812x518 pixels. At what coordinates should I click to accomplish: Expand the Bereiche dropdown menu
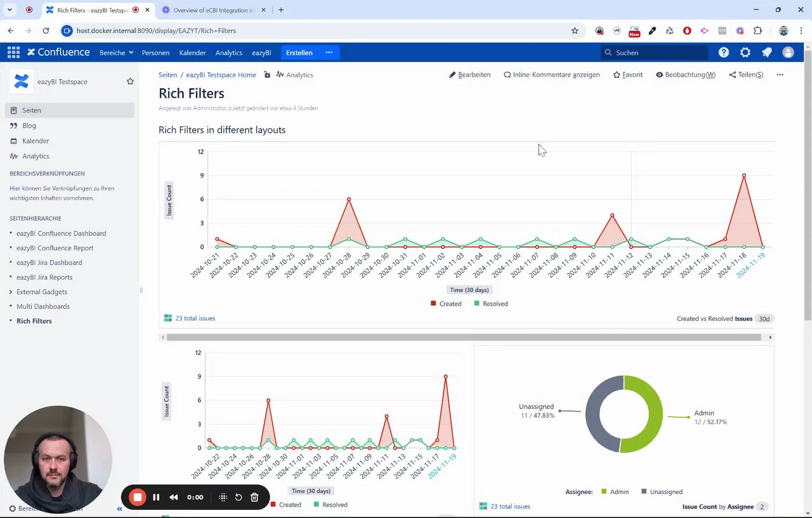(x=116, y=53)
